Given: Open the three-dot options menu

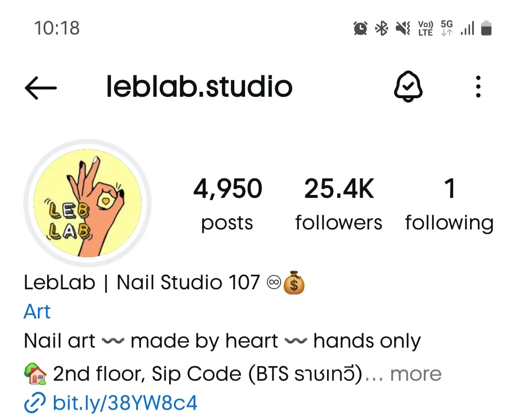Looking at the screenshot, I should pyautogui.click(x=478, y=87).
